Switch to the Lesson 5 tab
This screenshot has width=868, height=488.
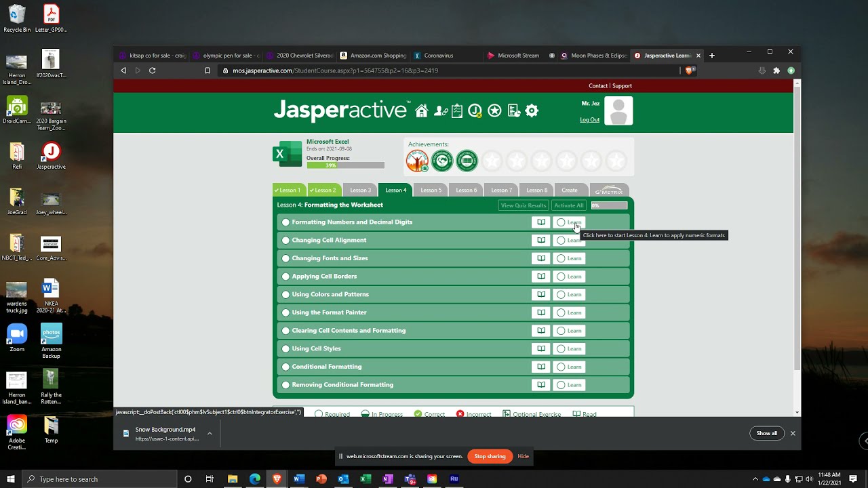pos(431,190)
